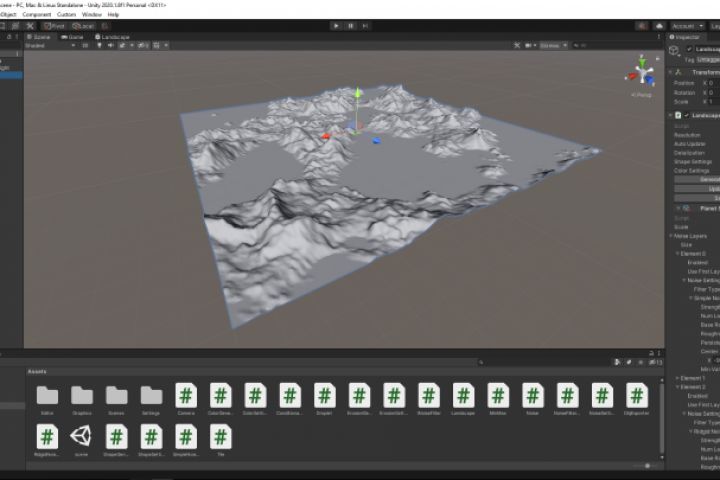This screenshot has height=480, width=720.
Task: Collapse the Transform component foldout
Action: point(670,72)
